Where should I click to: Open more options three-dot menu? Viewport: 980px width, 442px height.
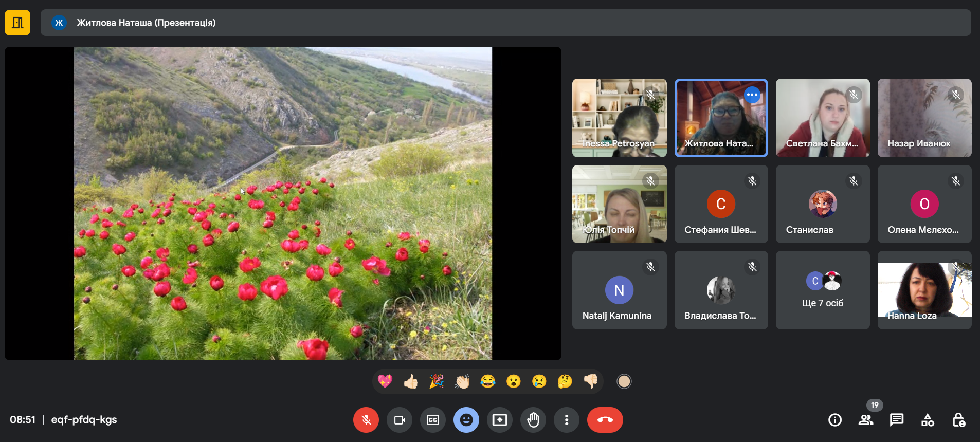click(567, 420)
